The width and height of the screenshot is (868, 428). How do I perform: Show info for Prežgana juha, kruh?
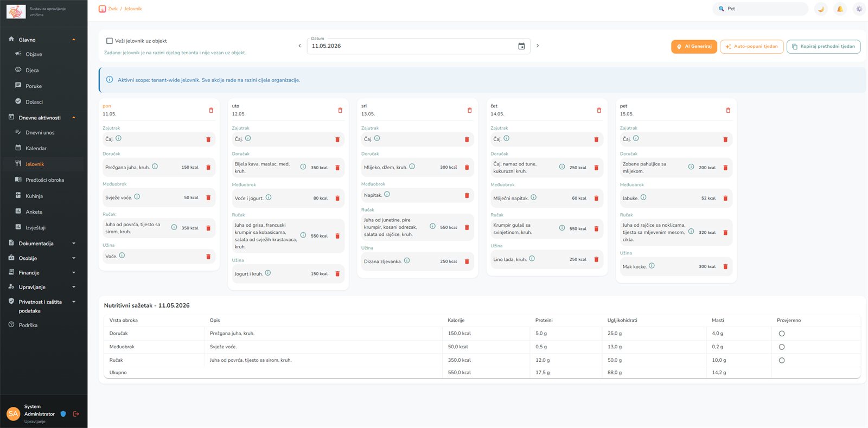(155, 167)
